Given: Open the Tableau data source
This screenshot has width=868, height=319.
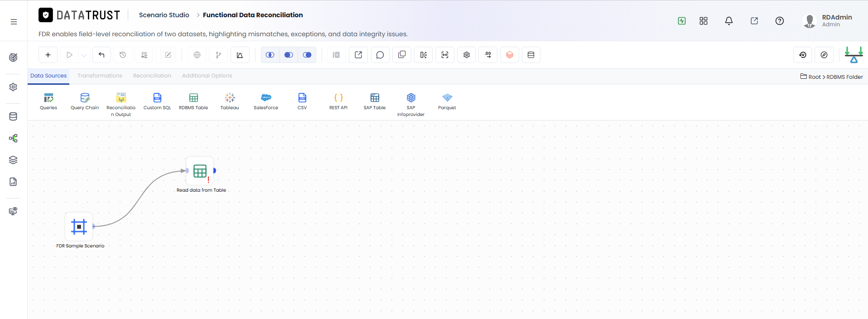Looking at the screenshot, I should pos(230,101).
